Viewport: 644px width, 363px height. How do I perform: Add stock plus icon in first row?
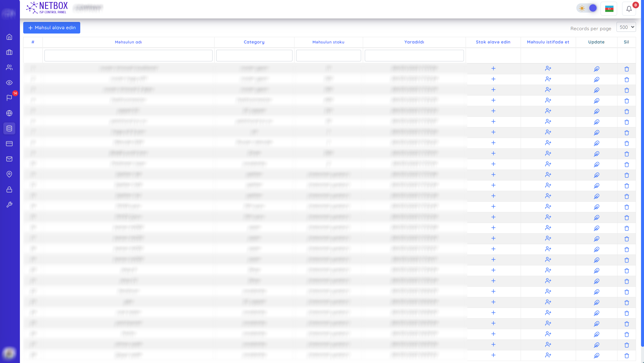coord(493,68)
